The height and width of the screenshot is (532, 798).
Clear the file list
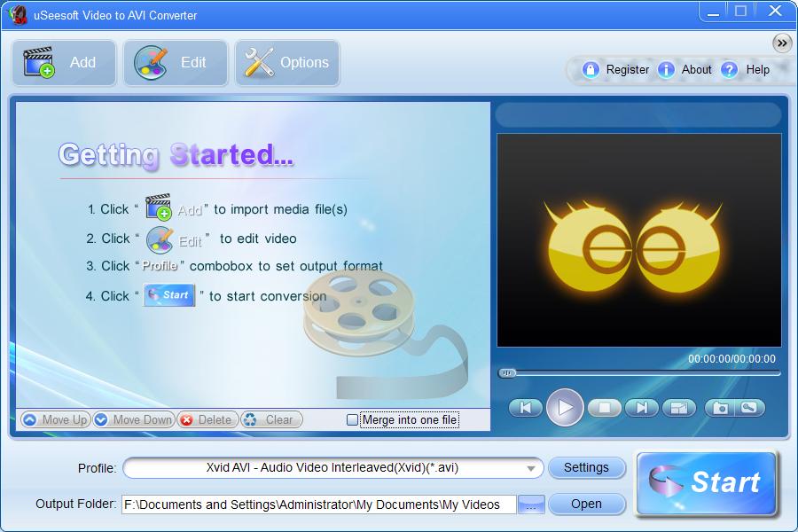pos(272,419)
